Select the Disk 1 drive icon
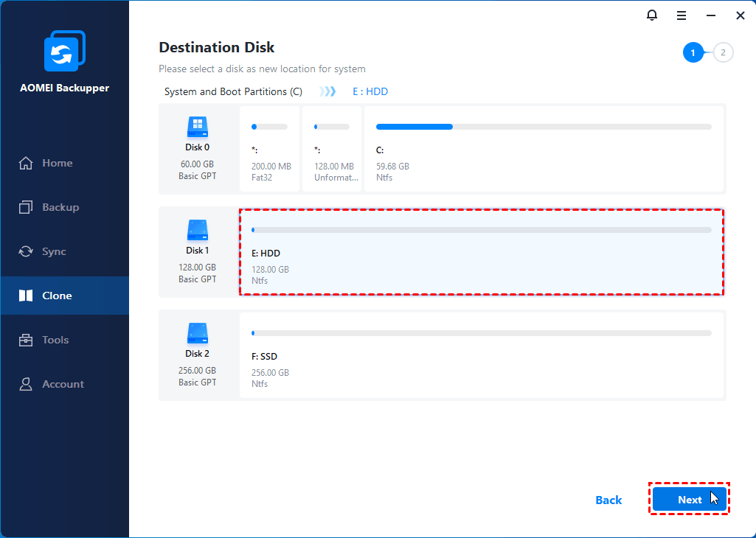The width and height of the screenshot is (756, 538). click(x=198, y=231)
